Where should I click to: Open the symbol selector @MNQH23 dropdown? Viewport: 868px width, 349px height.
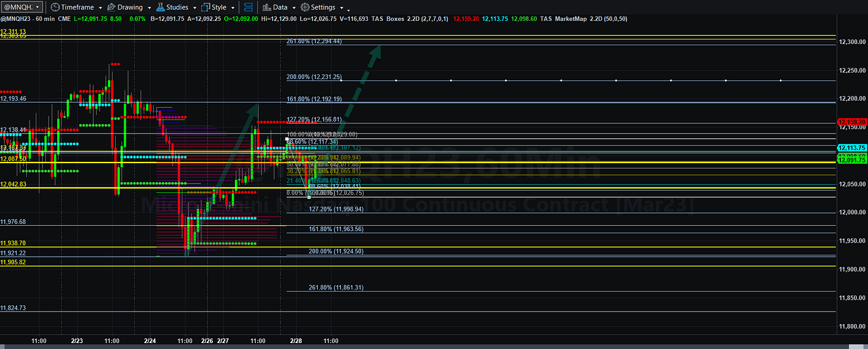pos(21,7)
